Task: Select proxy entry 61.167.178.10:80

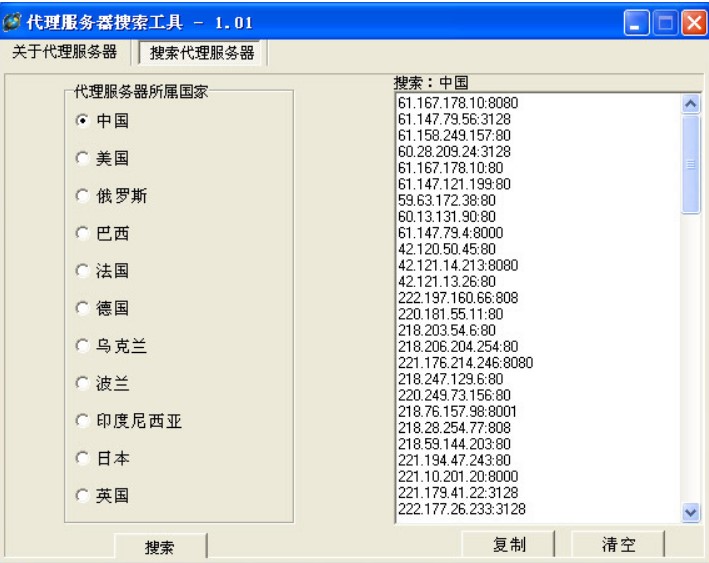Action: 450,168
